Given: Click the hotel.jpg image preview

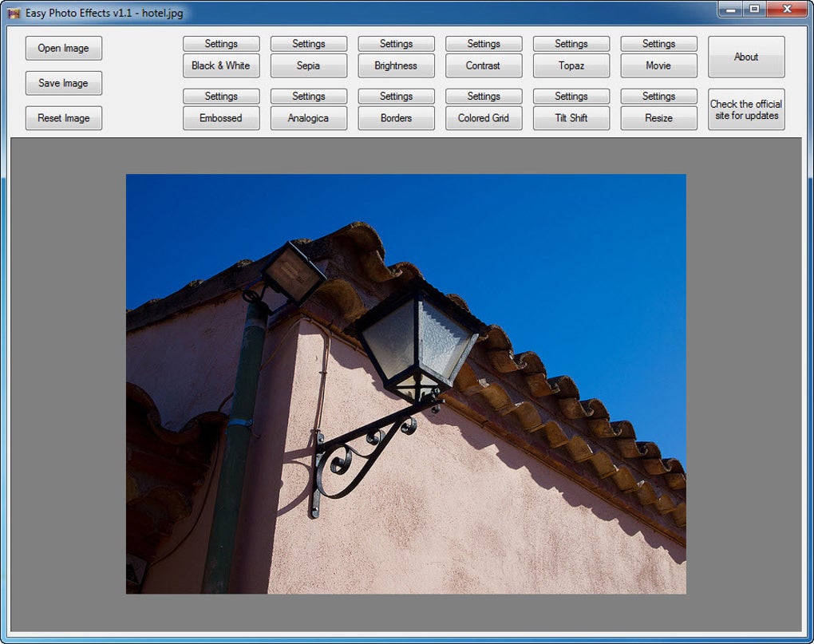Looking at the screenshot, I should click(406, 384).
